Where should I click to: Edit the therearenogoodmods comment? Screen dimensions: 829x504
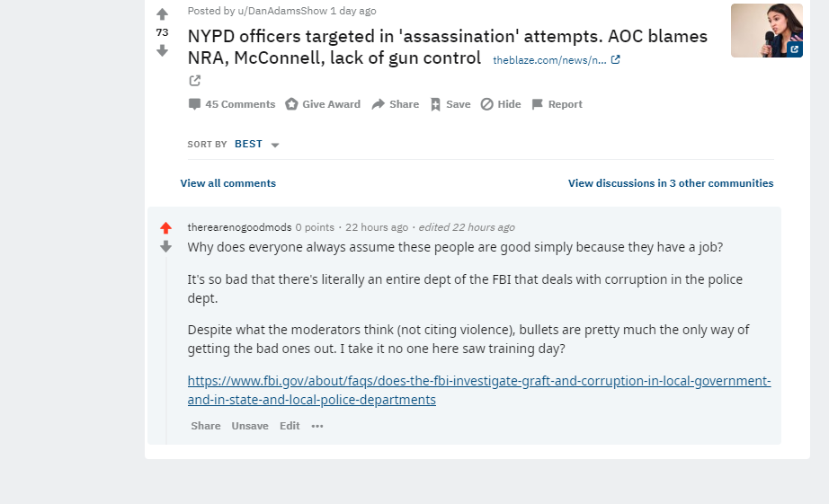click(290, 426)
